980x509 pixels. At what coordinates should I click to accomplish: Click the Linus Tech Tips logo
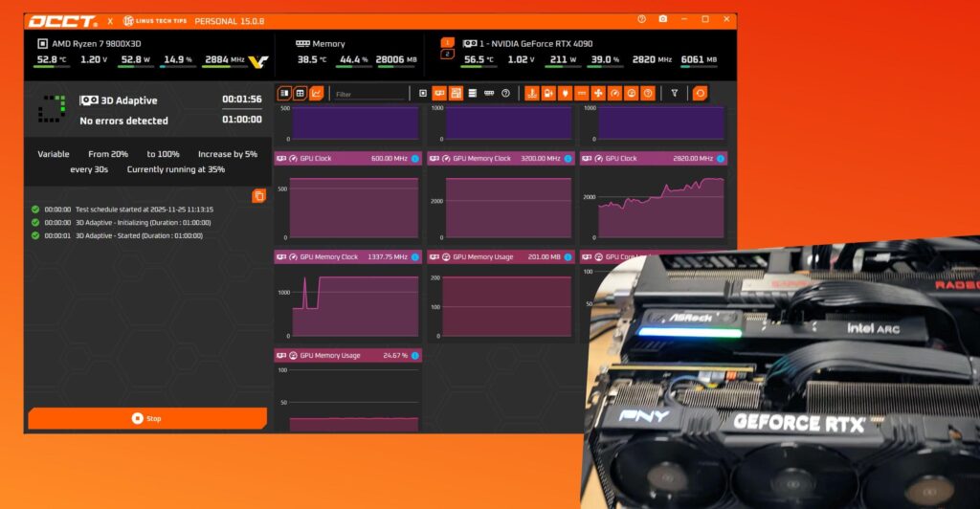coord(155,21)
